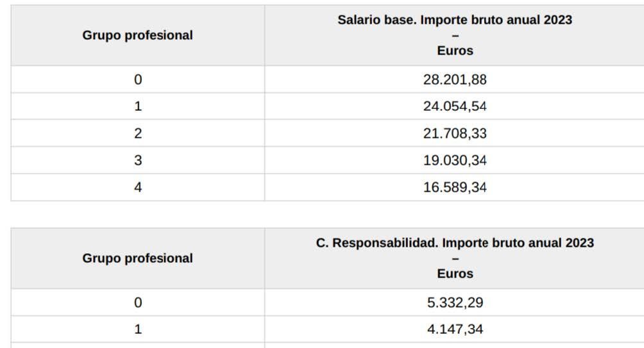The height and width of the screenshot is (348, 644).
Task: Select the responsibility amount 4.147,34
Action: click(x=455, y=329)
